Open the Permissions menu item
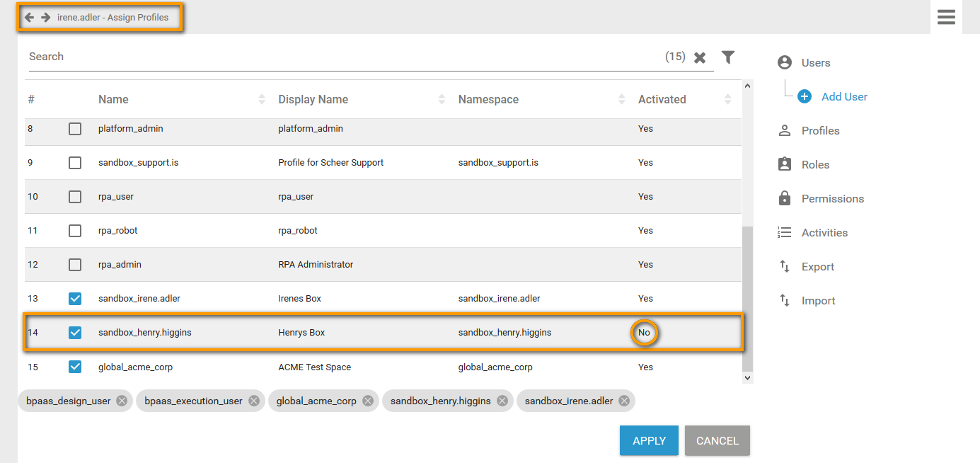980x463 pixels. pyautogui.click(x=832, y=199)
